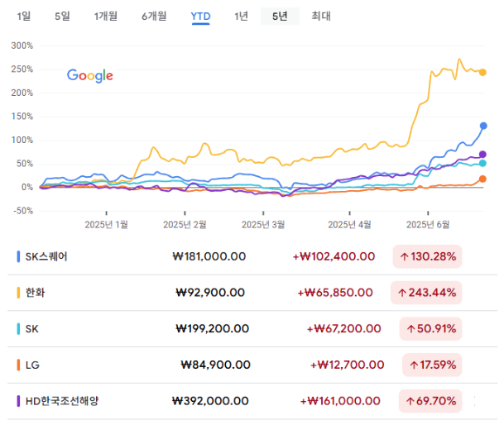Open the 한화 stock name
The width and height of the screenshot is (504, 425).
(35, 293)
